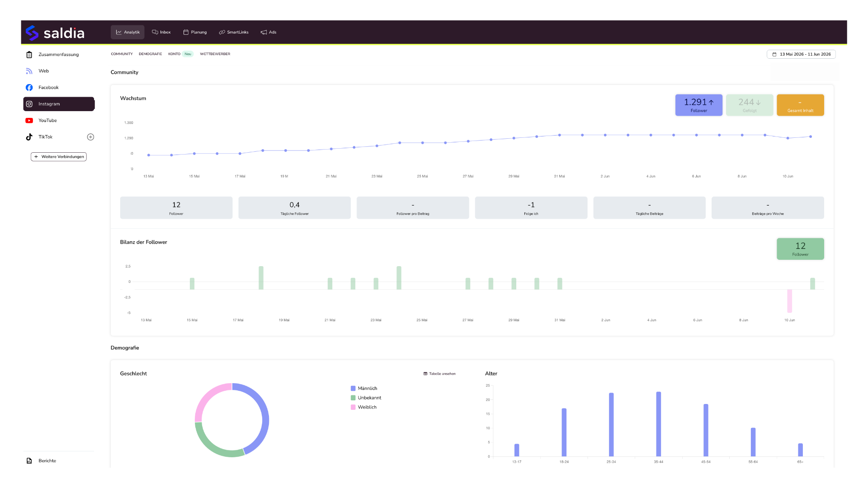The height and width of the screenshot is (488, 868).
Task: Click the 18-24 age bar
Action: click(x=564, y=432)
